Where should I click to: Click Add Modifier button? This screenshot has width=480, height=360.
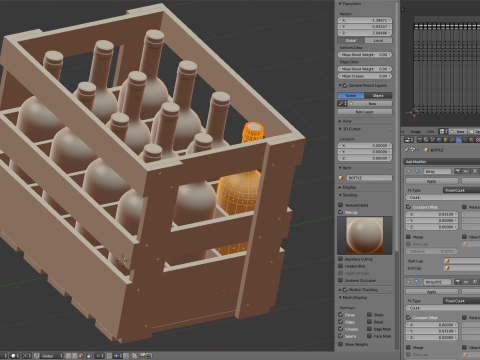(442, 162)
